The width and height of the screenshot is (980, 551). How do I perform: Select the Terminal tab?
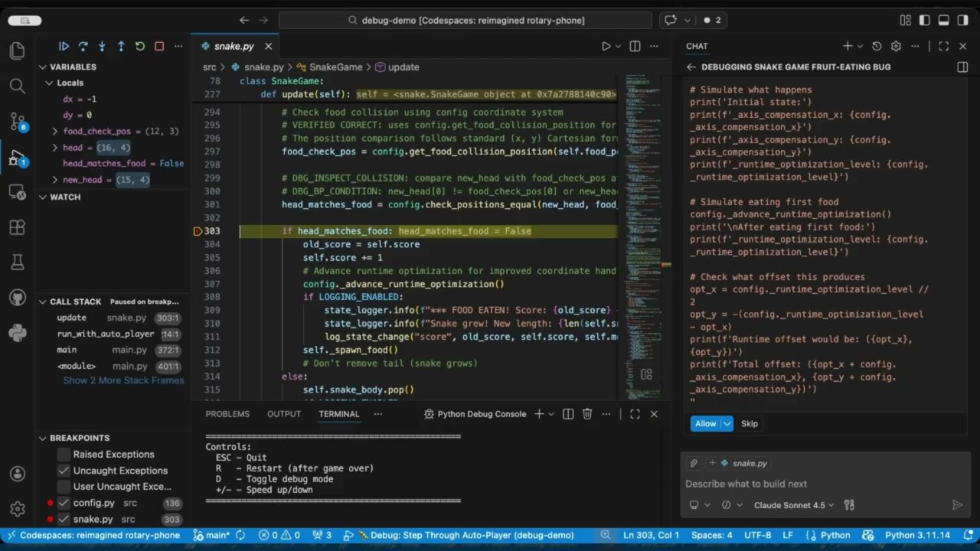(x=339, y=414)
